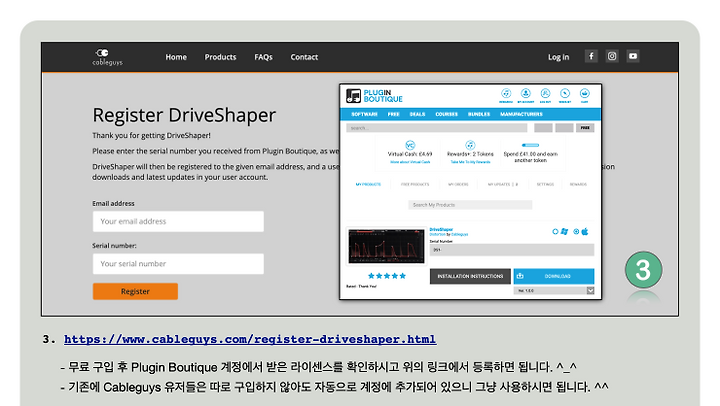
Task: Click 'Rewards+: 2 Tokens' text
Action: pyautogui.click(x=470, y=154)
